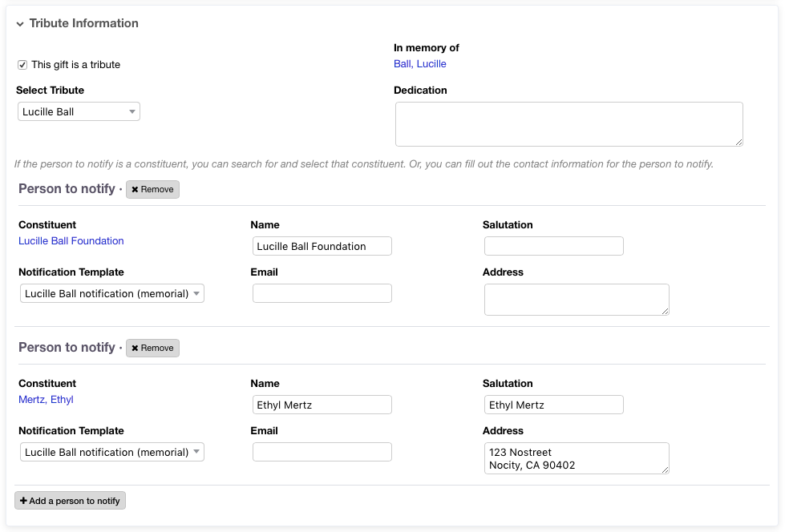
Task: Open the Select Tribute dropdown showing Lucille Ball
Action: [x=79, y=111]
